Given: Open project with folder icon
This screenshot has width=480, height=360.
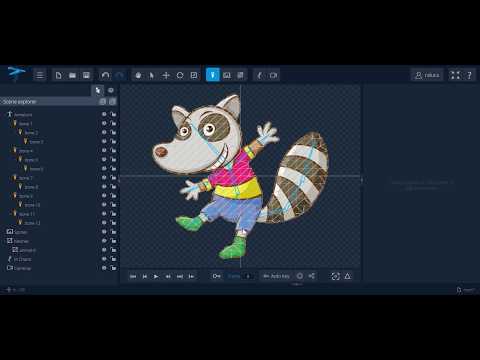Looking at the screenshot, I should coord(72,75).
